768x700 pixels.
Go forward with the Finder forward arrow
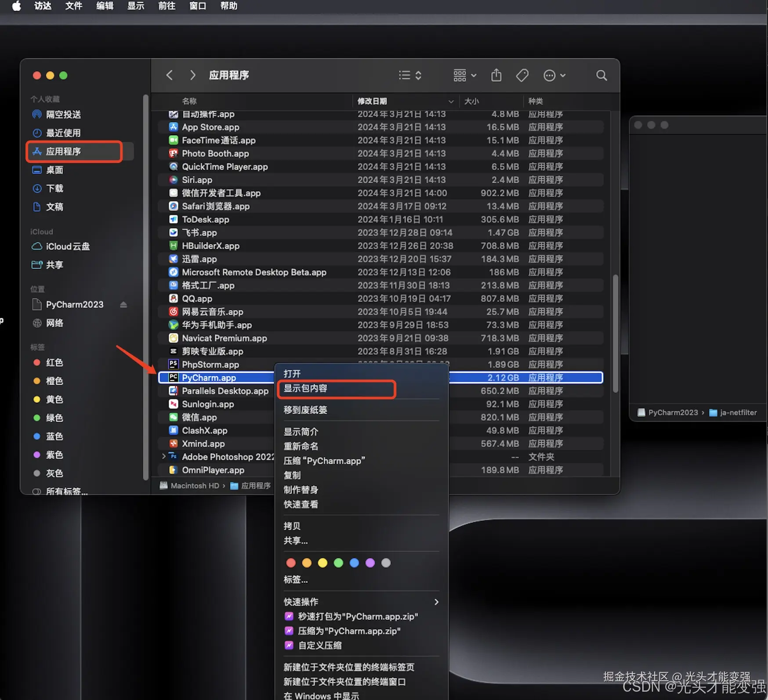coord(192,75)
